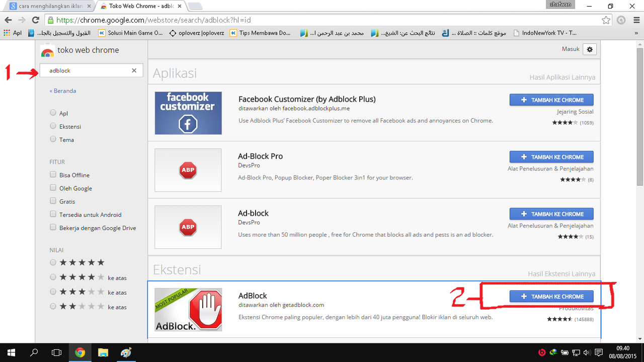
Task: Open the Paint app in the taskbar
Action: pyautogui.click(x=126, y=352)
